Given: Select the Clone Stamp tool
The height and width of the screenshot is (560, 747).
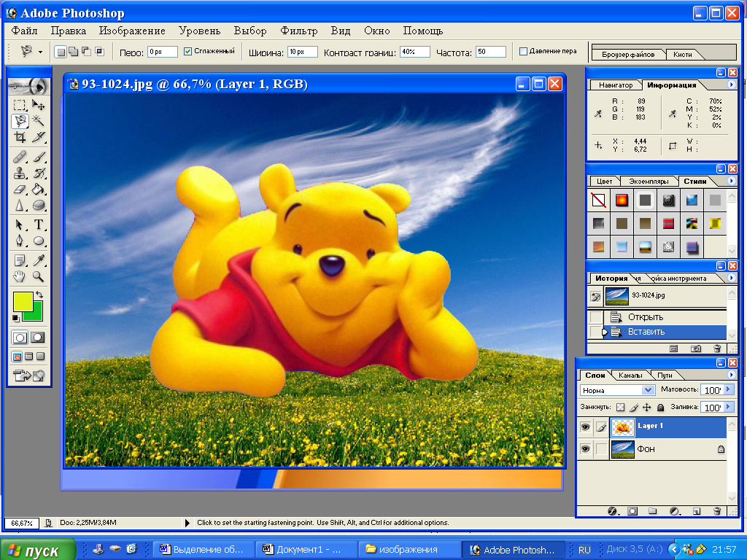Looking at the screenshot, I should (20, 173).
